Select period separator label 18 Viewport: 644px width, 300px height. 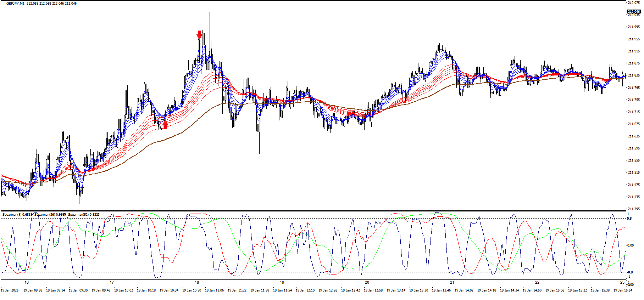(x=197, y=282)
